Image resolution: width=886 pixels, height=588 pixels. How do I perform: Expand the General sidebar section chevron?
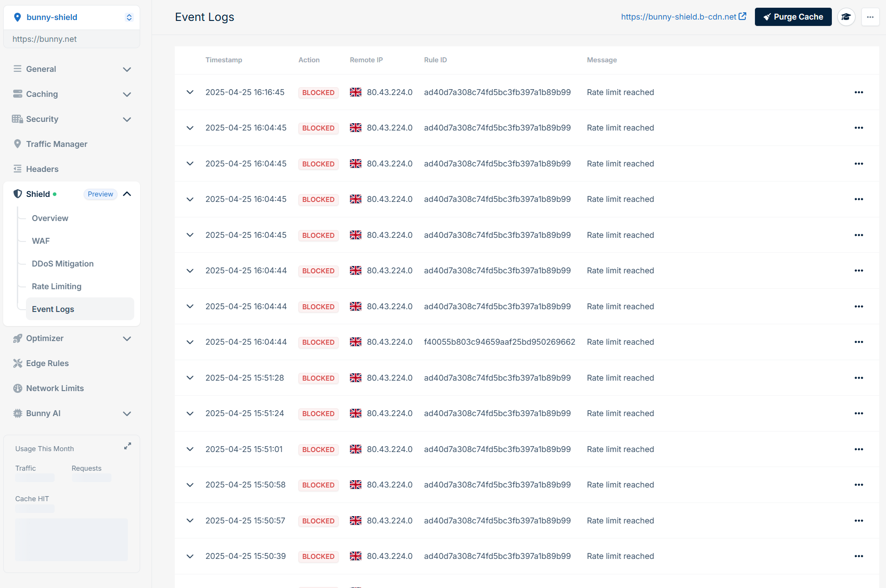(127, 69)
